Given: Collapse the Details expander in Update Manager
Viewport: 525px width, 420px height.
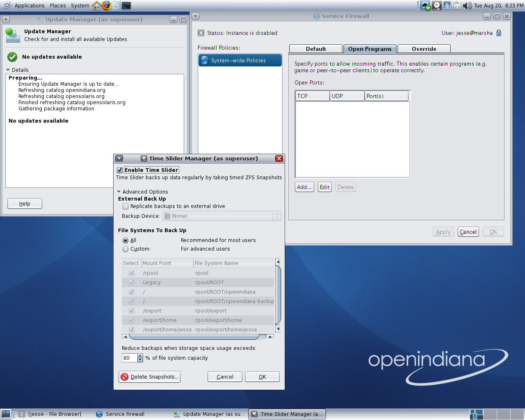Looking at the screenshot, I should (8, 70).
